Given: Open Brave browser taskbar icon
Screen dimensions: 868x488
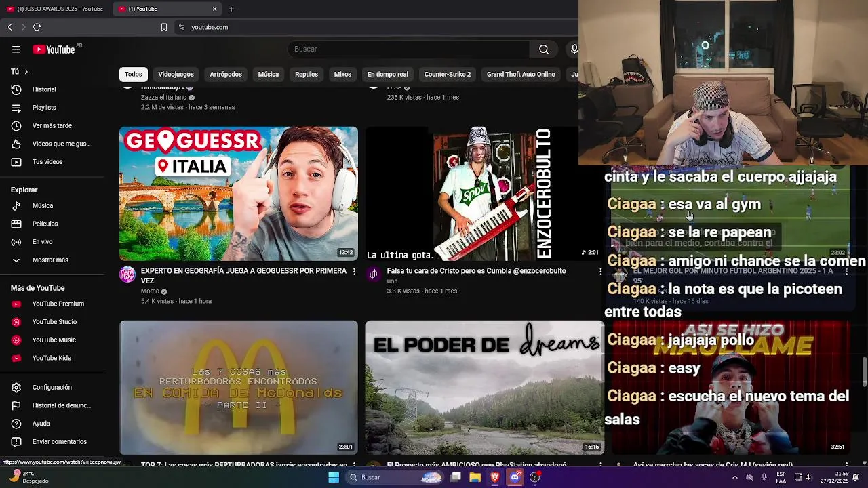Looking at the screenshot, I should 495,477.
